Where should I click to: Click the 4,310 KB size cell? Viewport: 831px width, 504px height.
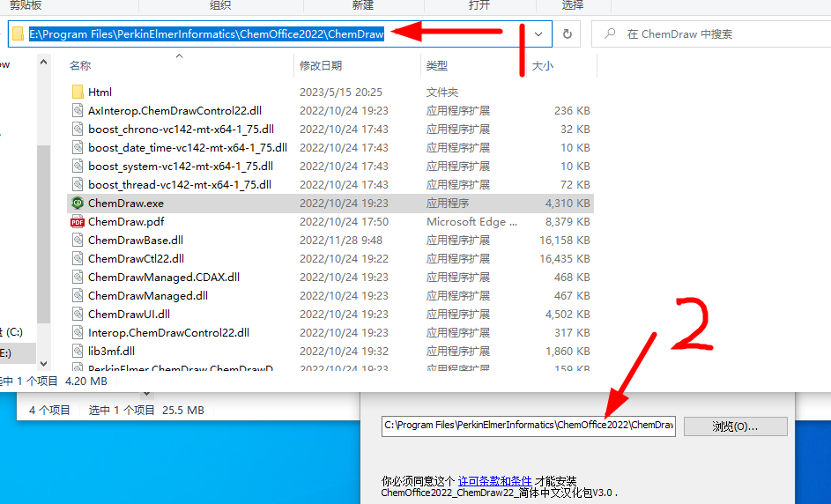[x=568, y=203]
